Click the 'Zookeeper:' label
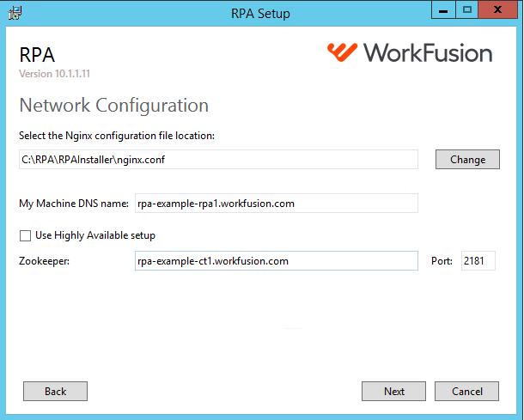524x420 pixels. [x=44, y=261]
